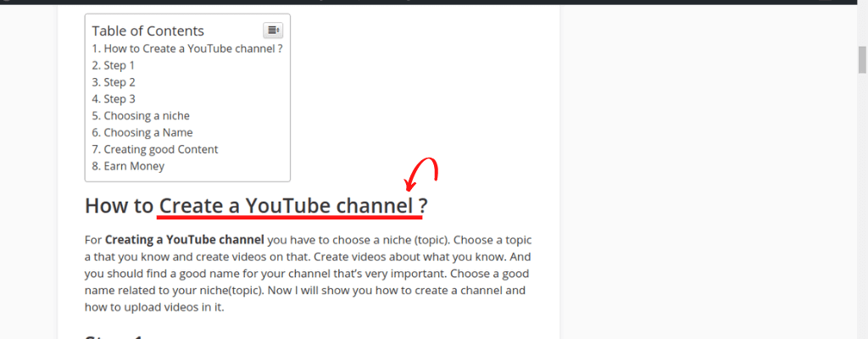Click the page vertical scrollbar thumb
868x339 pixels.
click(862, 60)
